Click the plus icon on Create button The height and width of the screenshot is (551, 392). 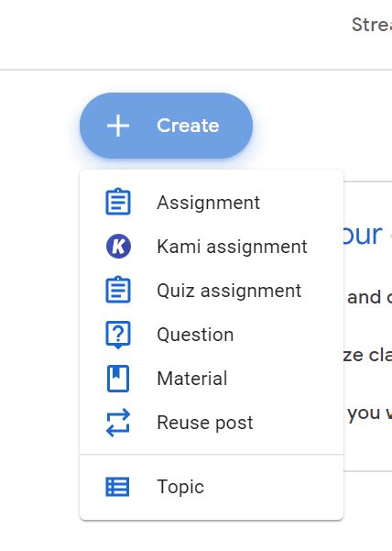[x=118, y=126]
